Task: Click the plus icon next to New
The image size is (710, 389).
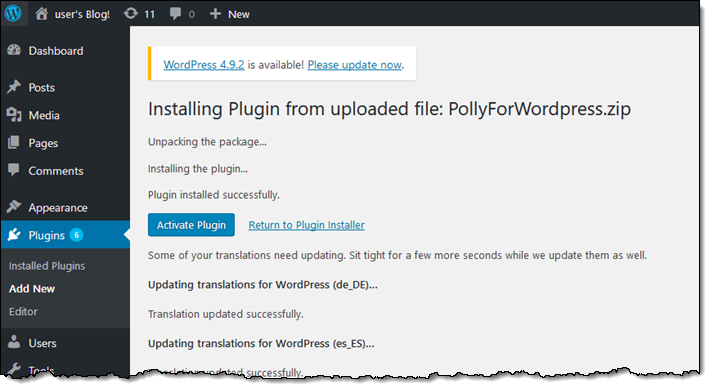Action: tap(215, 14)
